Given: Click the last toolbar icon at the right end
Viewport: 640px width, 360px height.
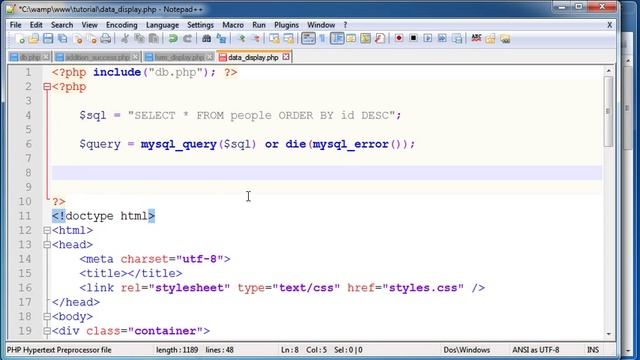Looking at the screenshot, I should (505, 39).
